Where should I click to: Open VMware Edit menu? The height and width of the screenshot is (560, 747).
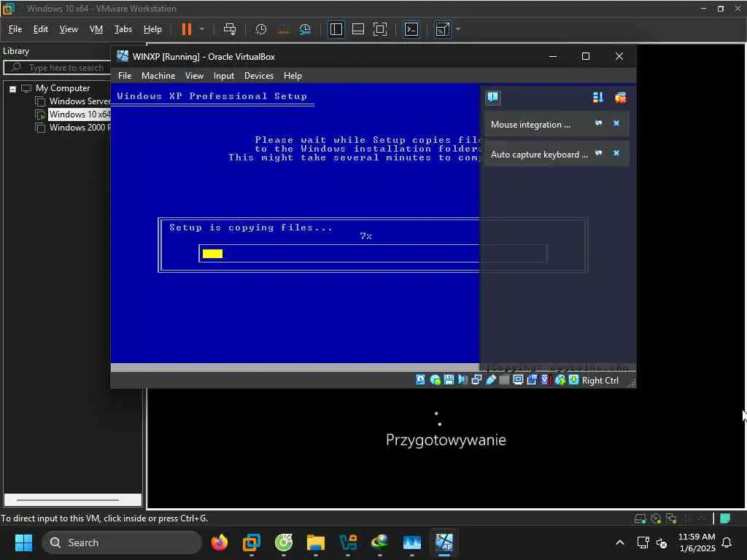tap(41, 29)
